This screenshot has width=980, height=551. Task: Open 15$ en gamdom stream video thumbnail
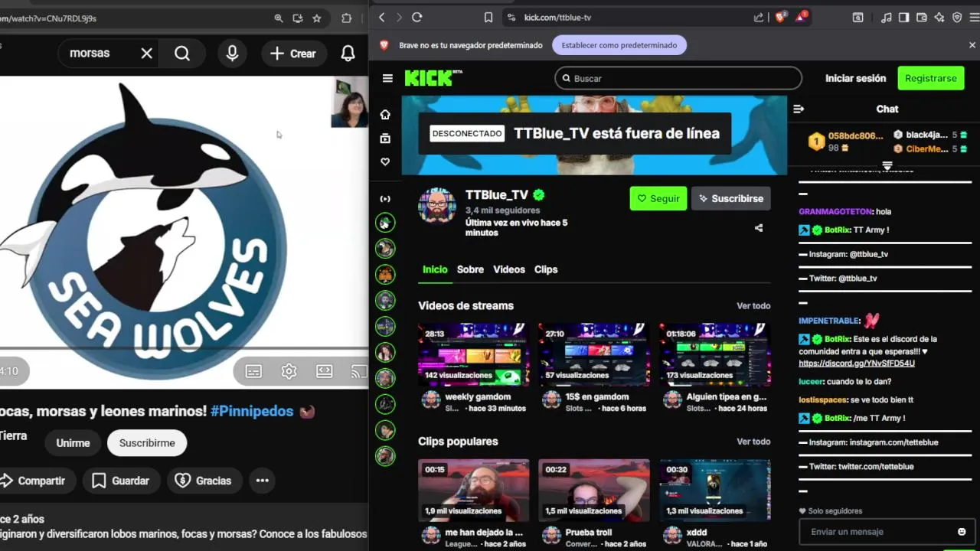pyautogui.click(x=594, y=354)
